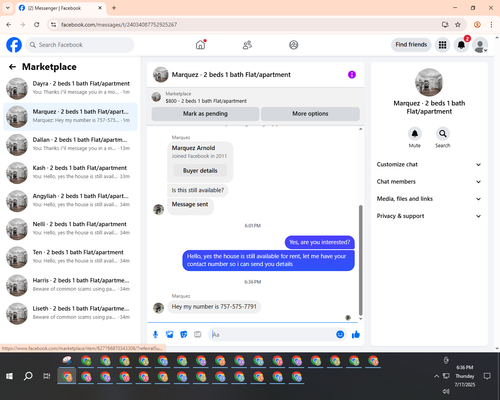Expand Media, files and links section
The width and height of the screenshot is (500, 400).
[429, 199]
